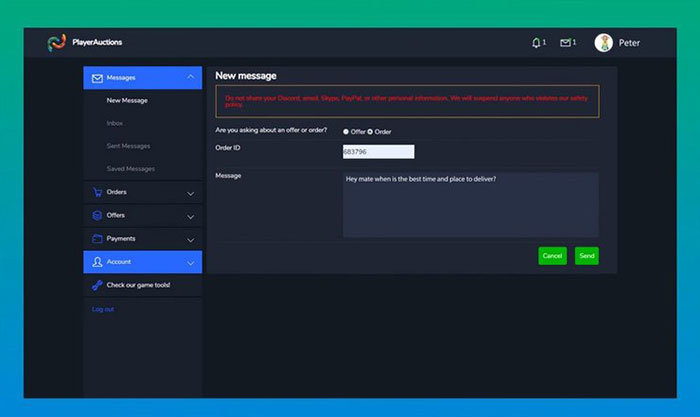Expand the Orders section chevron
The height and width of the screenshot is (417, 700).
click(x=191, y=194)
